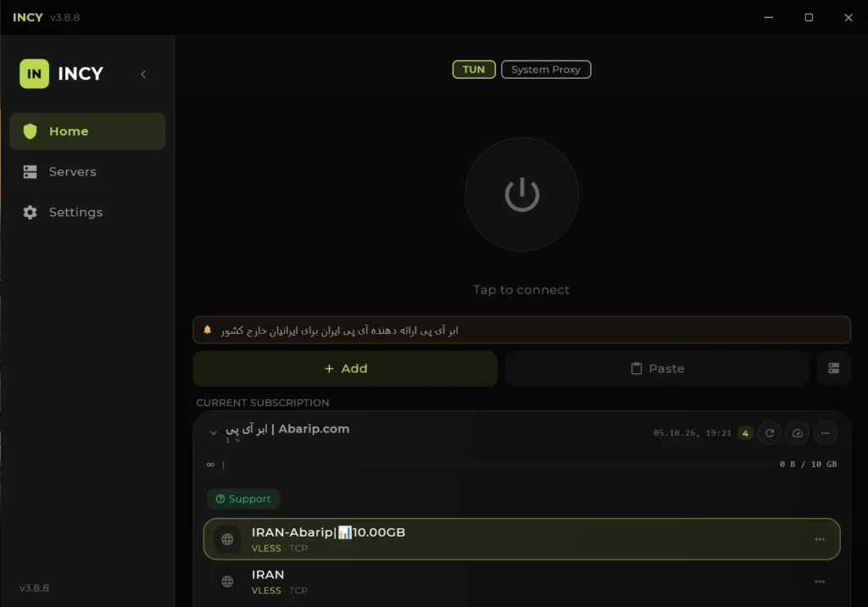
Task: Switch to TUN mode
Action: pyautogui.click(x=474, y=70)
